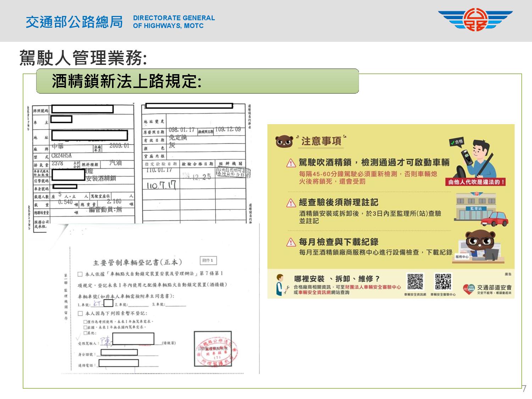Click the 台北區監理所 inspection stamp

[x=233, y=173]
